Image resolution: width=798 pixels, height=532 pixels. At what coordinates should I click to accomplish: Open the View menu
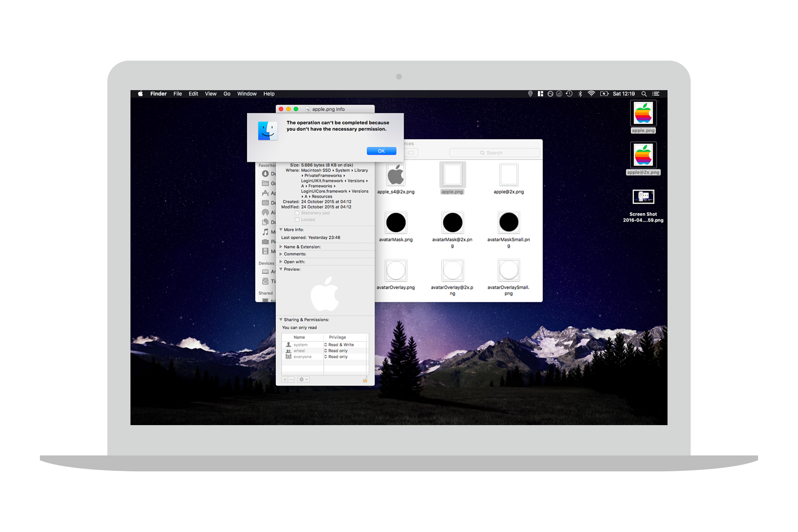pos(211,94)
